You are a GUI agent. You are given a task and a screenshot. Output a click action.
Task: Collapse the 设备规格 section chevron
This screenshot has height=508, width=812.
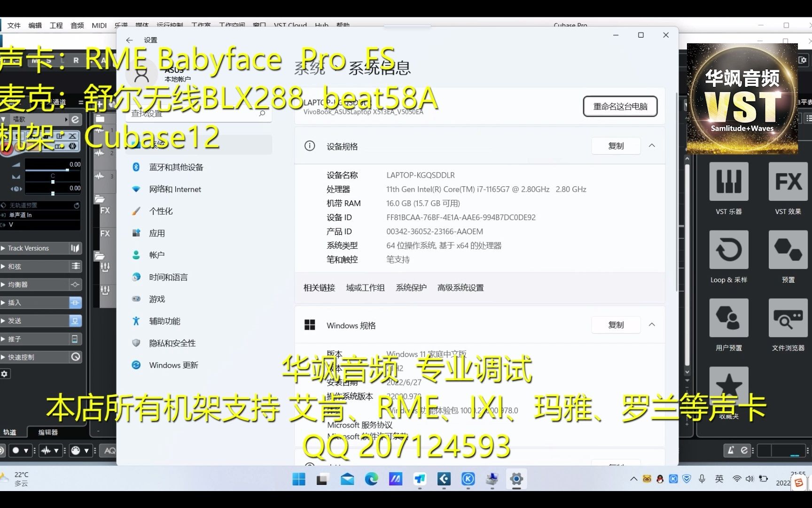[652, 146]
